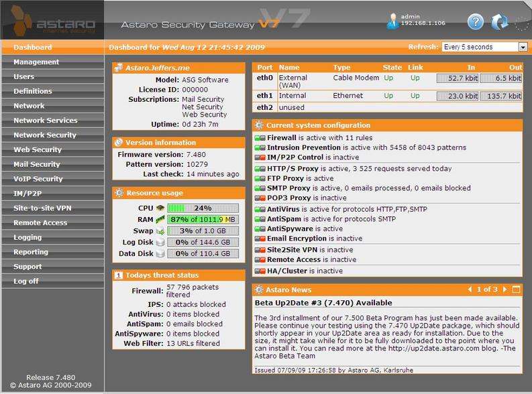
Task: Open Users menu section
Action: pos(52,76)
